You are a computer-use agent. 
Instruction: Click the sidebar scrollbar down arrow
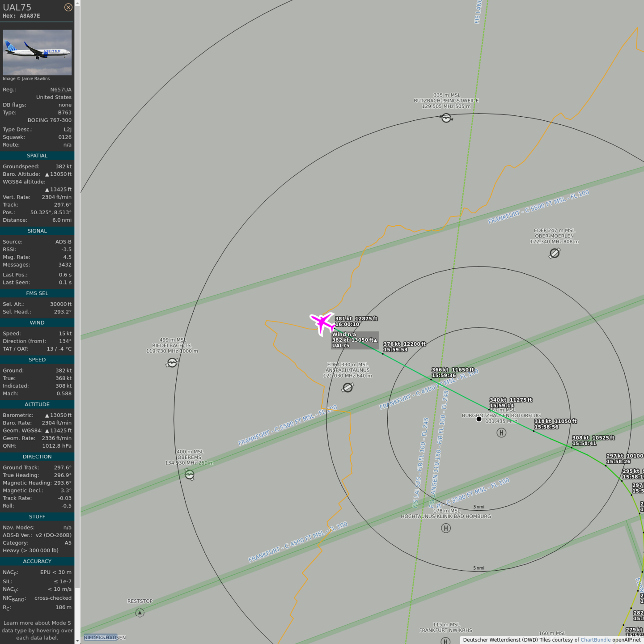pos(77,640)
